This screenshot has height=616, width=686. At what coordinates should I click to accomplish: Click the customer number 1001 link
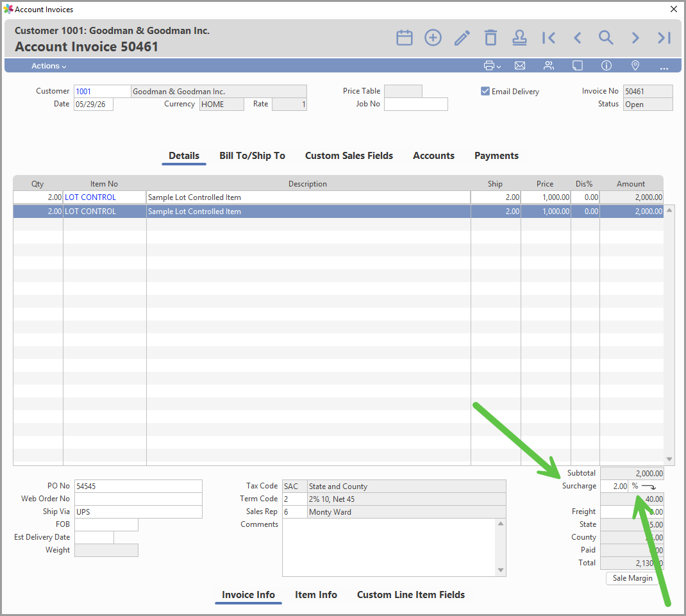coord(83,92)
